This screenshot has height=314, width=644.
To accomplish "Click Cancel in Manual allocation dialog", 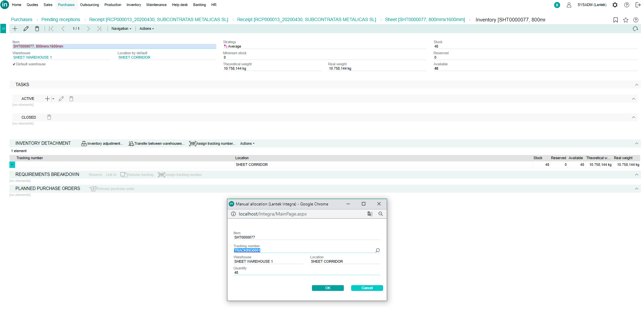I will tap(367, 288).
